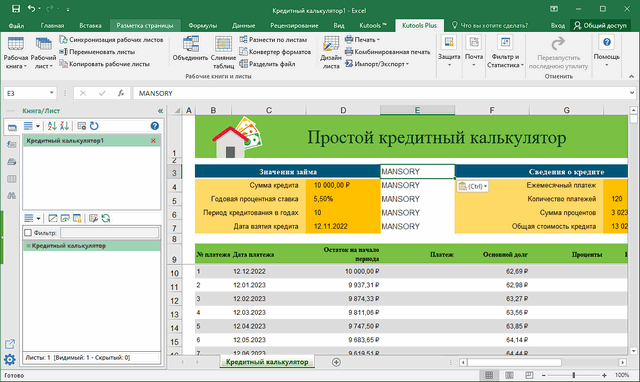Click the zoom slider handle
Screen dimensions: 640x382
[573, 375]
